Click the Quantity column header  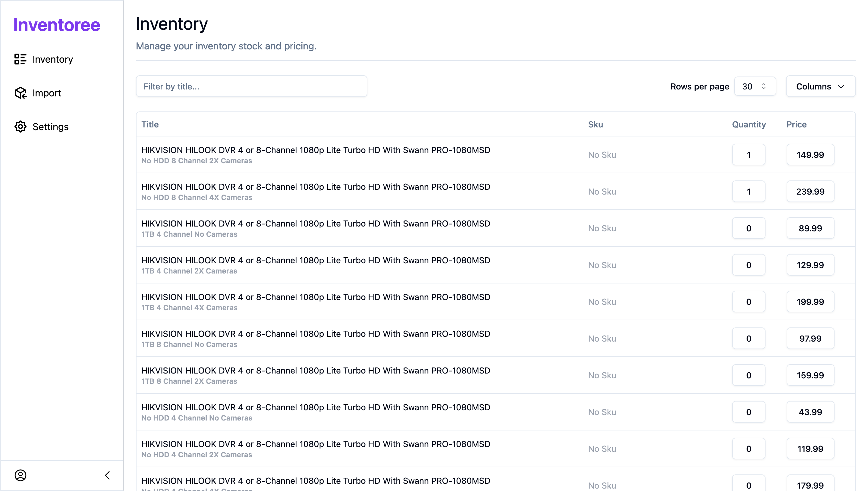(x=749, y=124)
